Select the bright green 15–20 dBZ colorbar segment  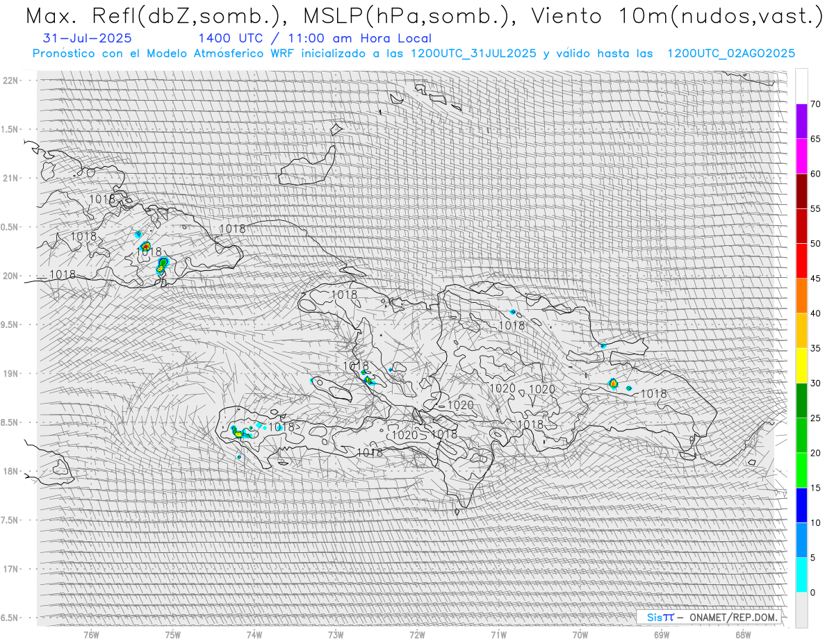[801, 470]
